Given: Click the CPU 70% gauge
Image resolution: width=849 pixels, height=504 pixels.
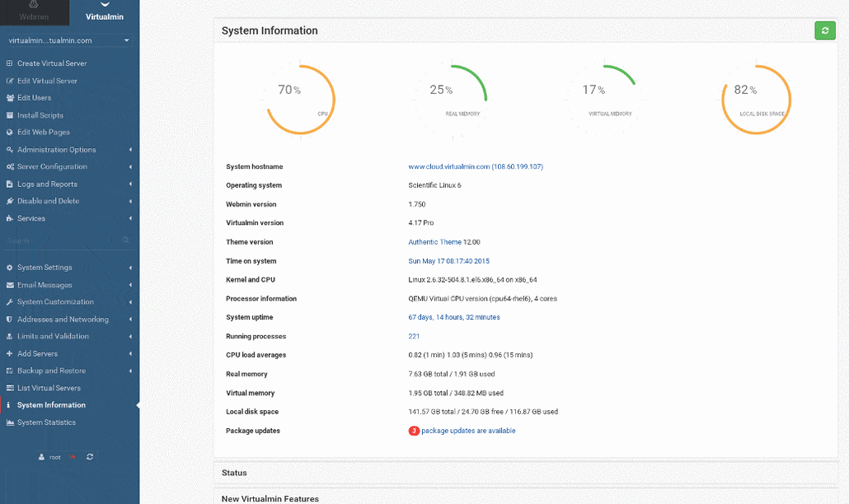Looking at the screenshot, I should point(301,100).
